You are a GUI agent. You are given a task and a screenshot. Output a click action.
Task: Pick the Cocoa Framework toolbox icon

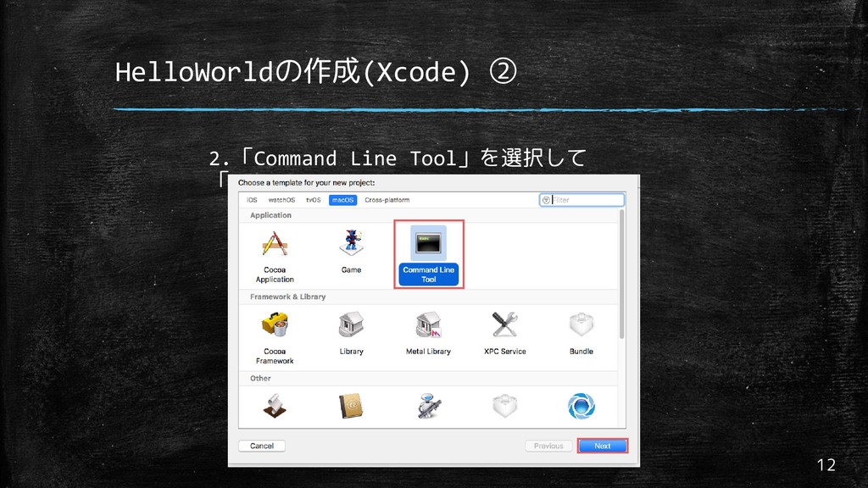tap(275, 324)
